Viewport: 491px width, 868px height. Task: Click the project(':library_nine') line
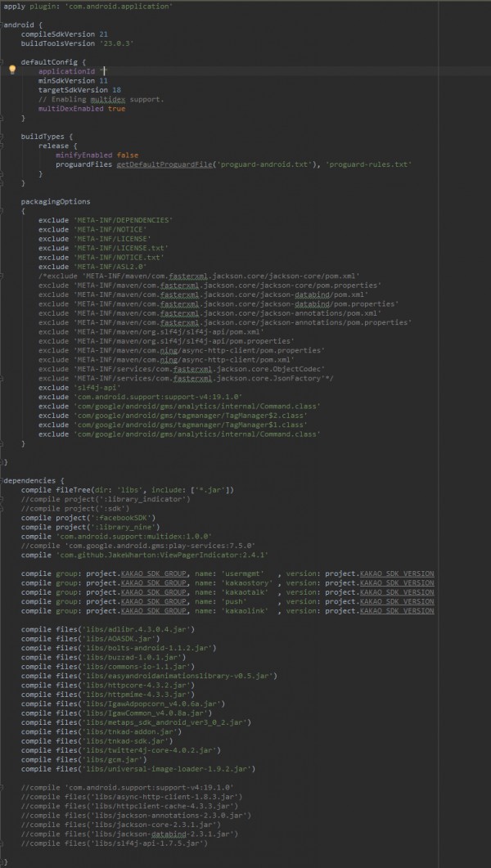90,527
